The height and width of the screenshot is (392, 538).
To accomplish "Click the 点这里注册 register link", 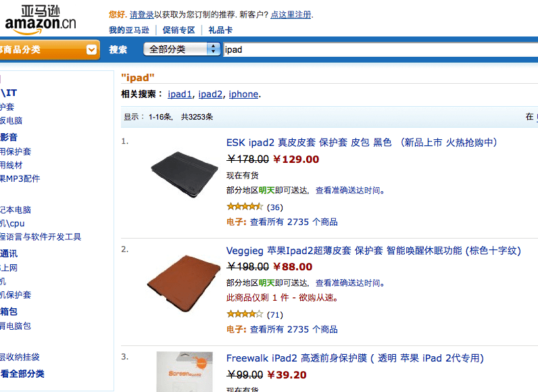I will point(291,15).
